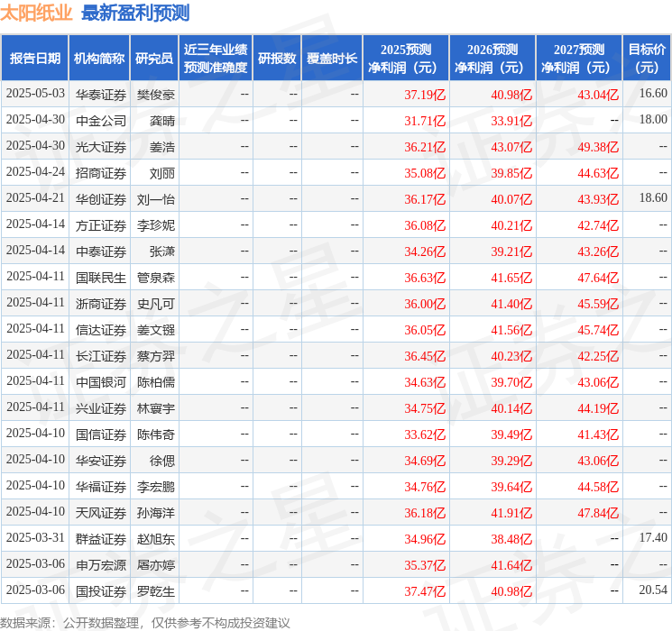Click the 近三年业绩预测准确度 header
Screen dimensions: 672x631
pos(215,58)
